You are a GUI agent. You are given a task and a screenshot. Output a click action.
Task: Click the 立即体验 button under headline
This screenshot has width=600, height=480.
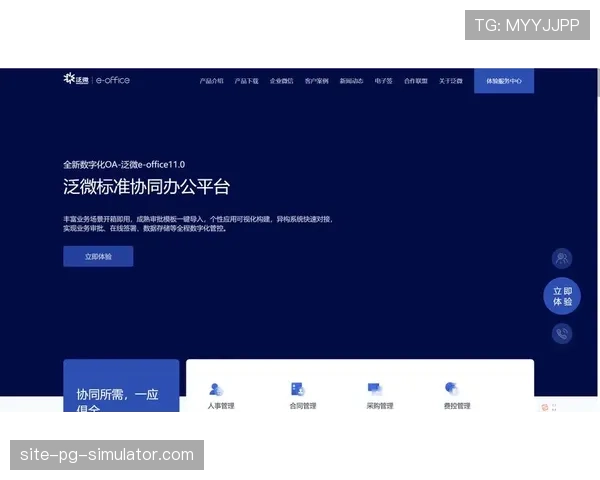(x=98, y=256)
